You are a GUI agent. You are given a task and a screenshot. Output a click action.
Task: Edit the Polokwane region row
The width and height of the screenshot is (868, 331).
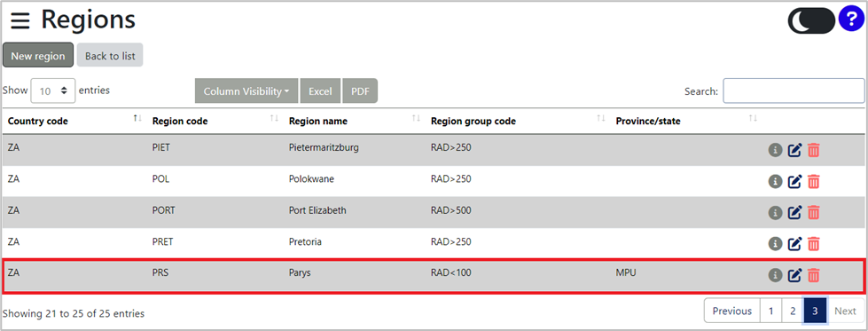[x=795, y=181]
